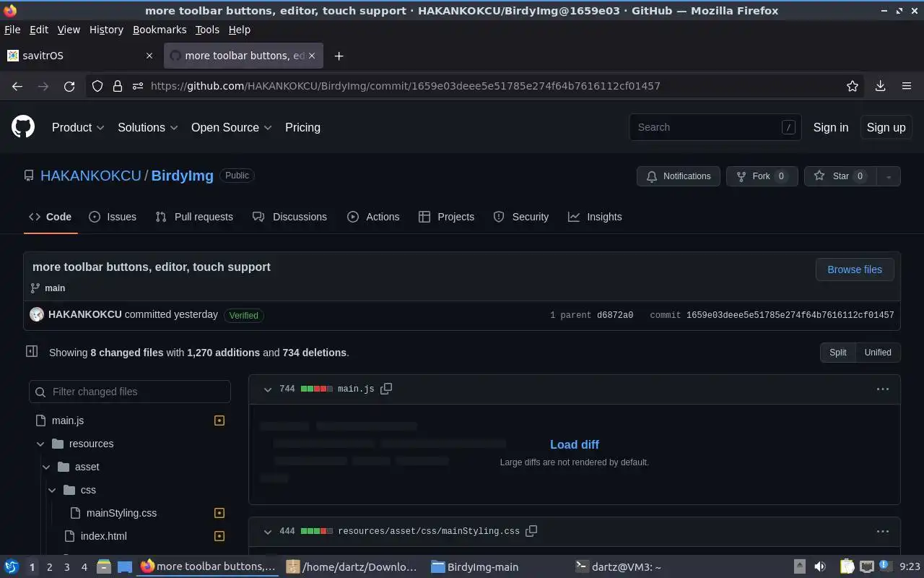Open the Actions repository tab

click(x=373, y=217)
